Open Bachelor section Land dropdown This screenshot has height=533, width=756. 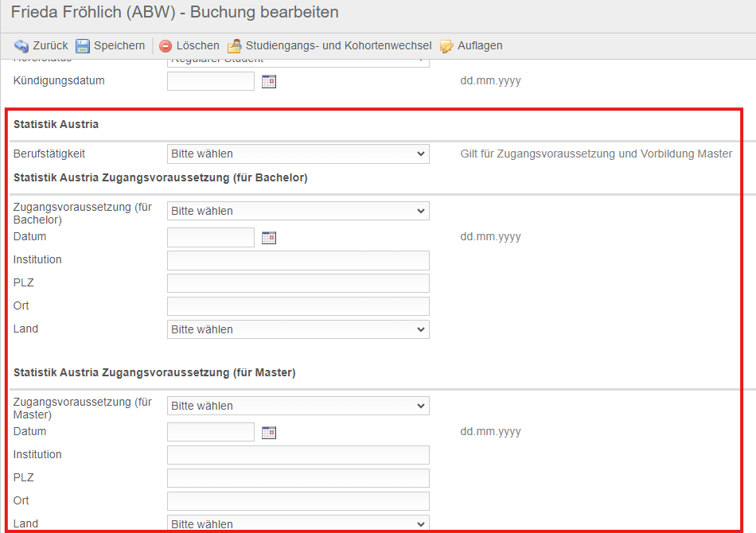298,329
